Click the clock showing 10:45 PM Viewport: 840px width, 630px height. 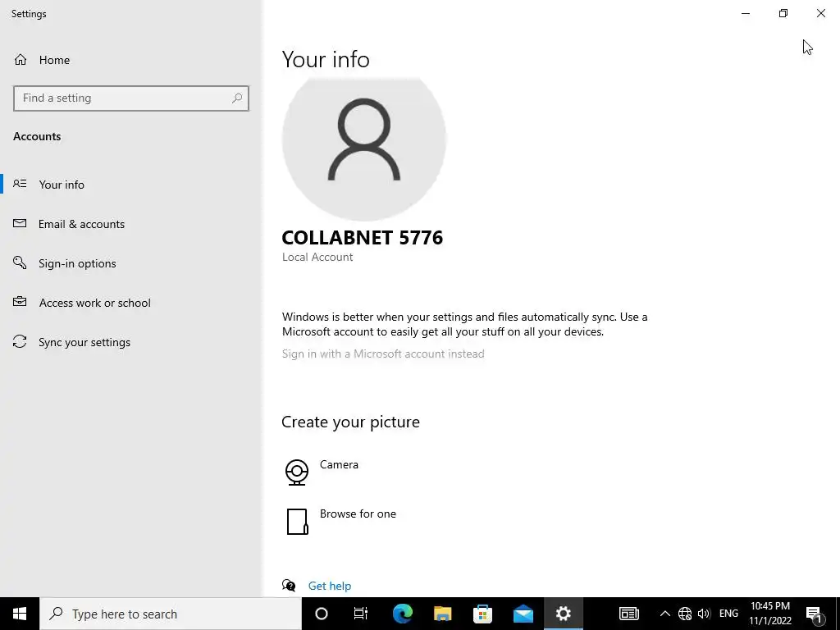click(x=769, y=614)
